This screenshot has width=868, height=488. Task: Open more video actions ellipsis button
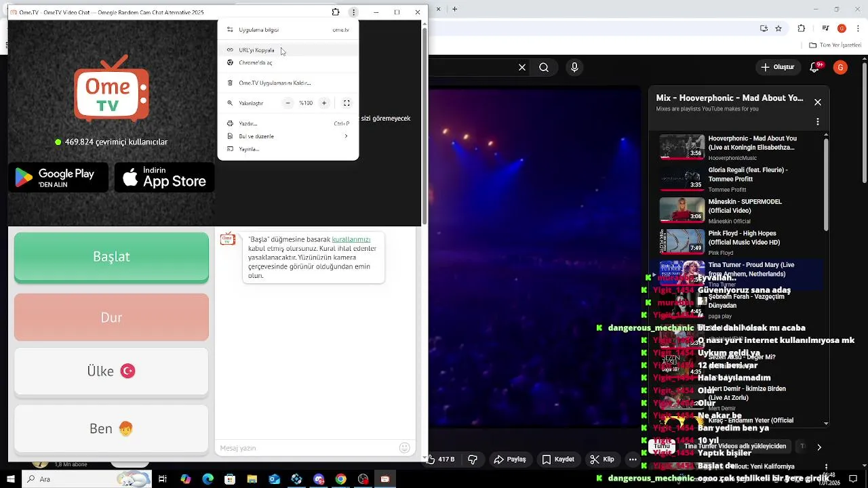(x=633, y=459)
